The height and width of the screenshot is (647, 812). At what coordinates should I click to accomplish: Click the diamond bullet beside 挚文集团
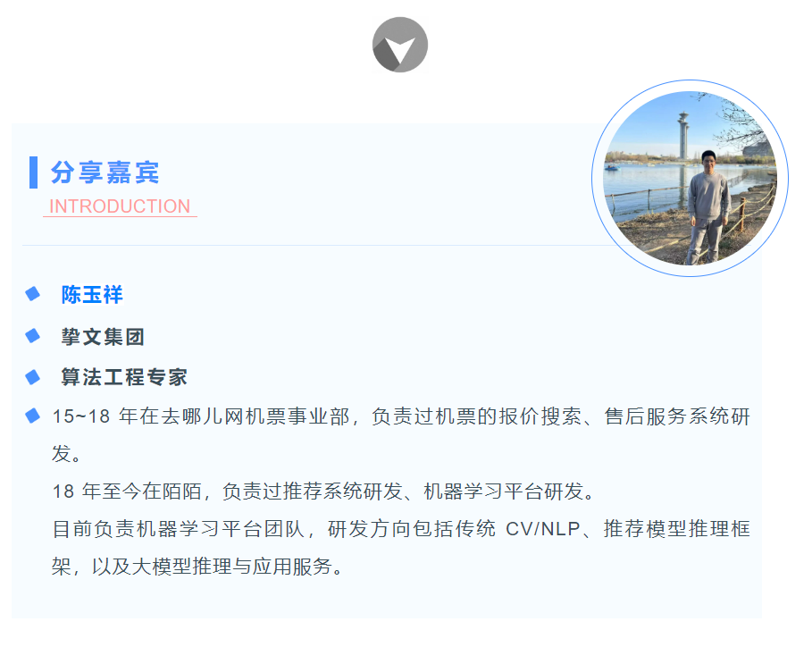tap(33, 336)
